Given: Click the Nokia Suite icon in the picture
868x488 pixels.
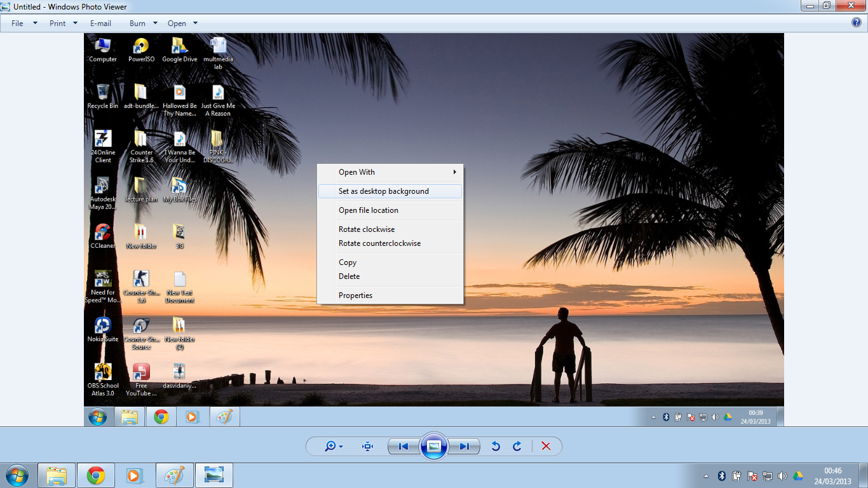Looking at the screenshot, I should click(x=102, y=330).
